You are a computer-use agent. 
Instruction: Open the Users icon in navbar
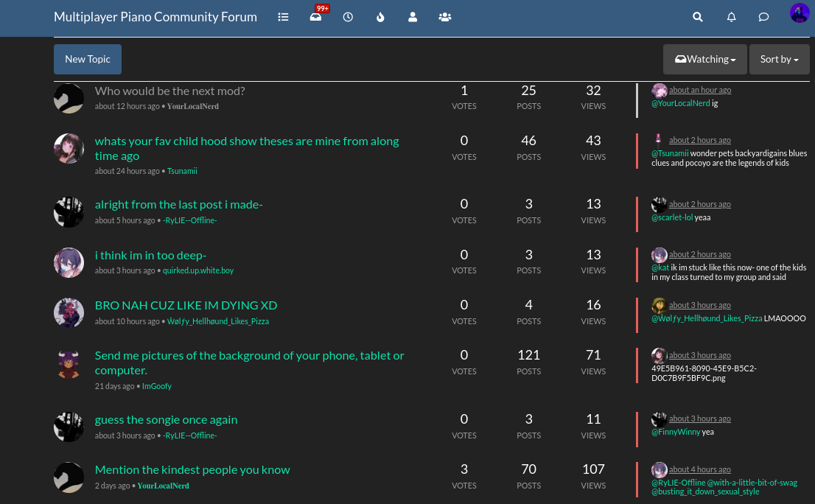413,17
